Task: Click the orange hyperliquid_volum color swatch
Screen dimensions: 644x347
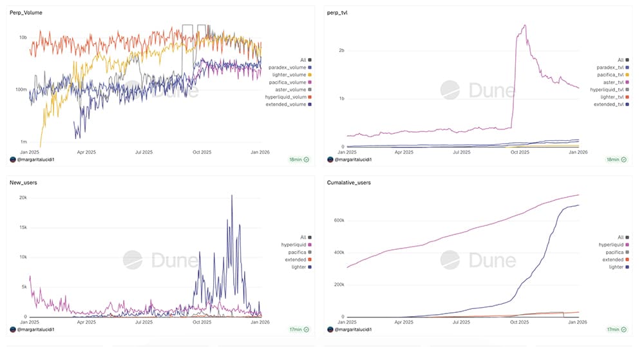Action: coord(310,97)
